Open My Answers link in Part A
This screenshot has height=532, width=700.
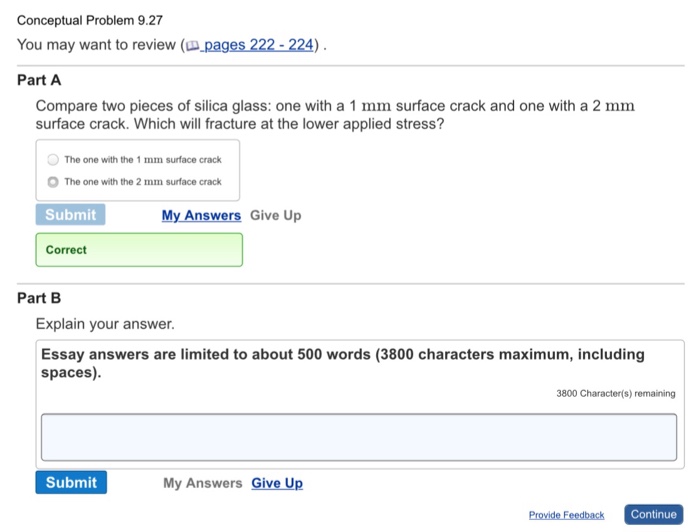(x=201, y=215)
